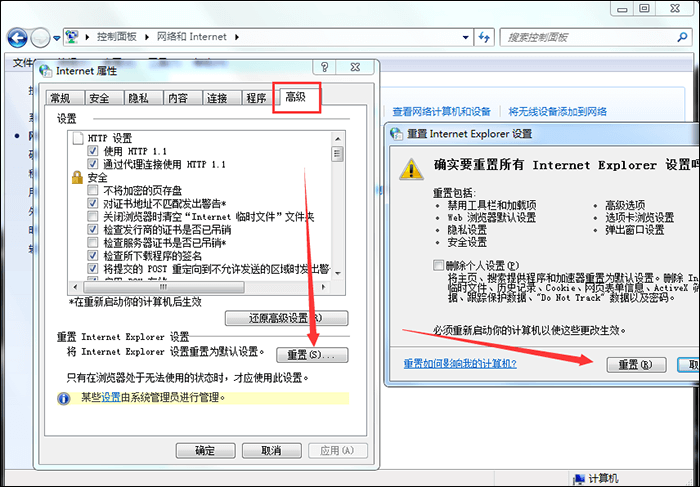Click the search magnifier icon
The width and height of the screenshot is (700, 487).
pos(682,37)
